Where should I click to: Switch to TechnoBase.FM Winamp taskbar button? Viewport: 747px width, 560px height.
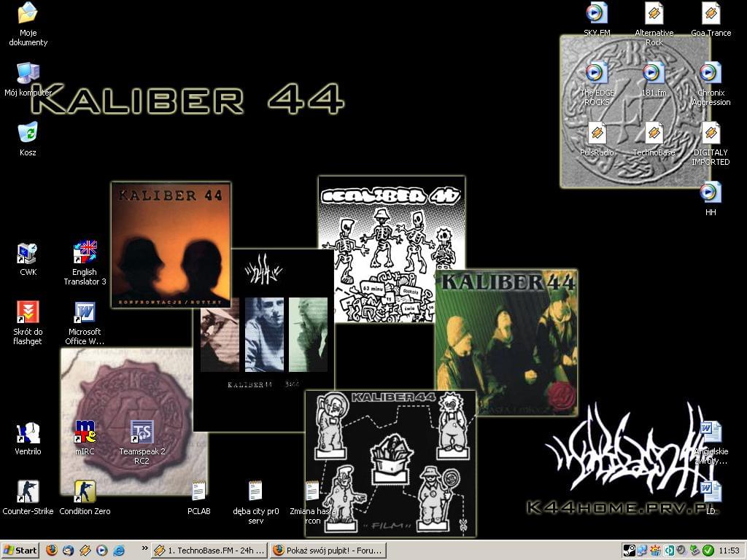(x=209, y=551)
